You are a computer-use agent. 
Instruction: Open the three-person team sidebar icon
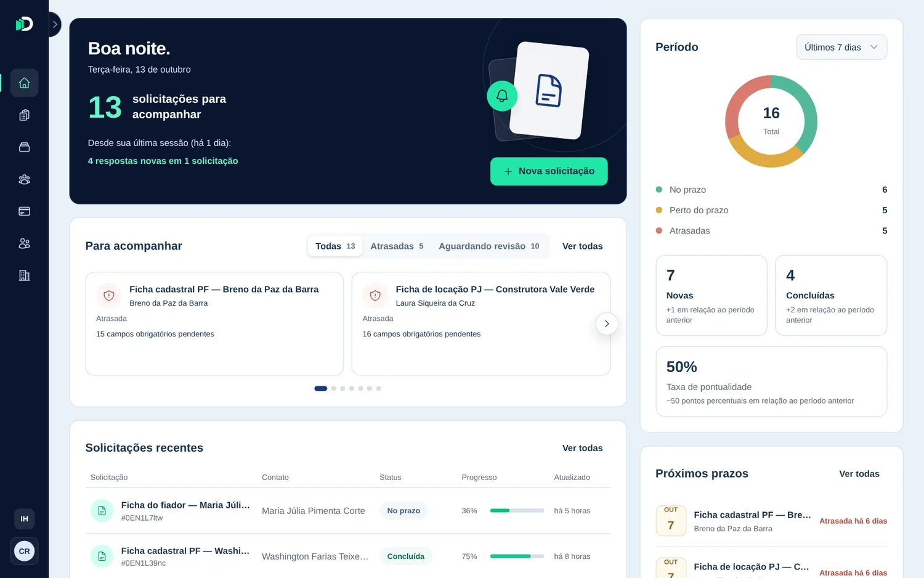point(25,179)
